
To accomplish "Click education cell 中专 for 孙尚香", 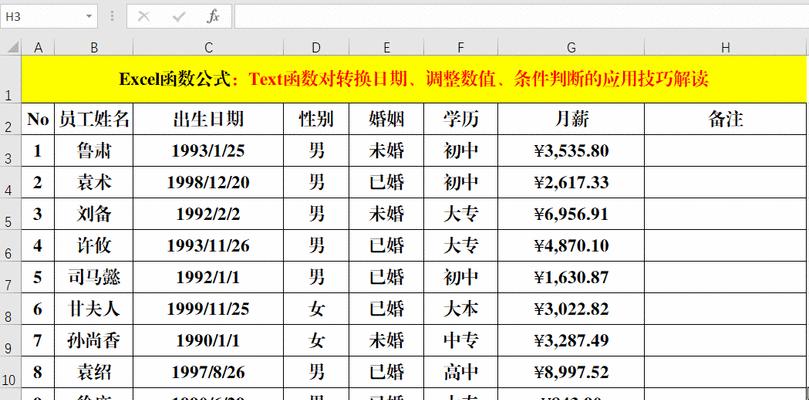I will (461, 340).
